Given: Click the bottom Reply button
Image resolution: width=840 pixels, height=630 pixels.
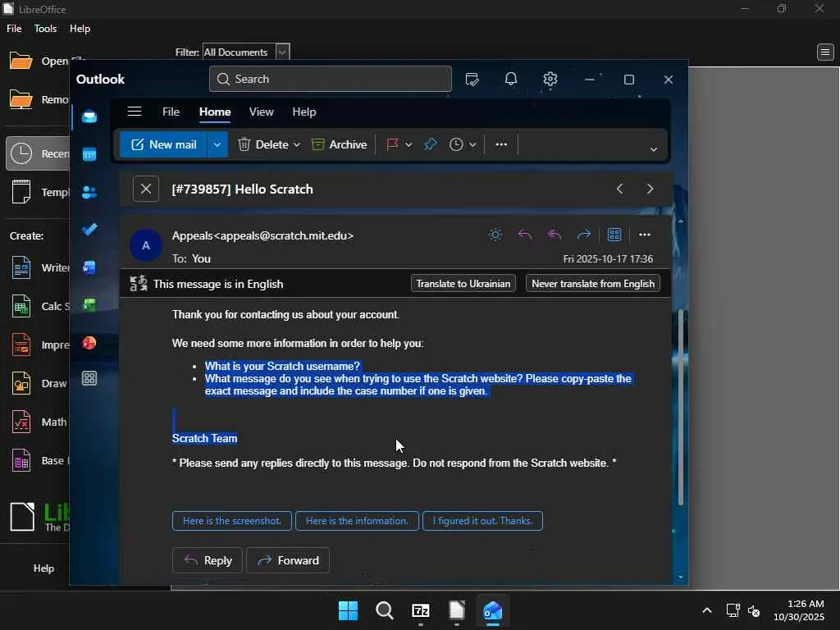Looking at the screenshot, I should click(x=208, y=560).
